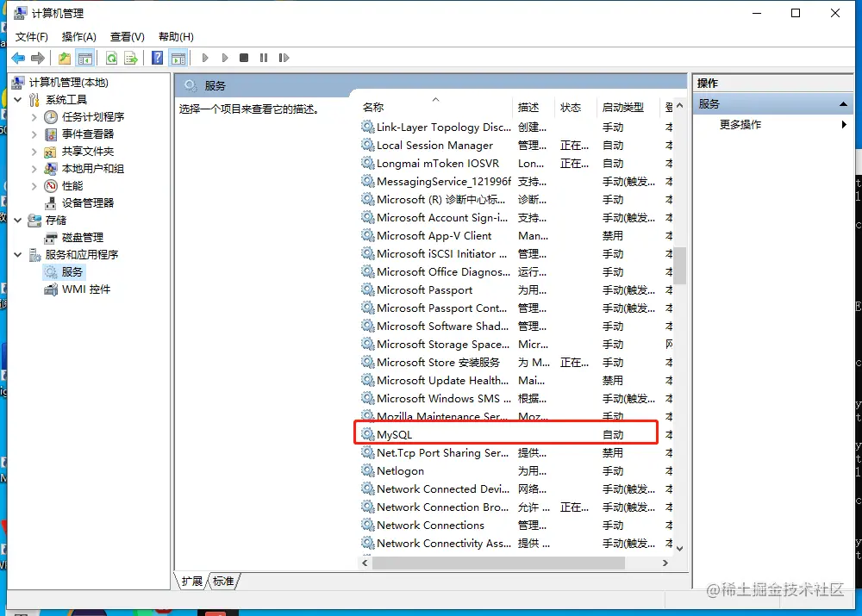Open the 操作(A) menu
The image size is (862, 616).
pyautogui.click(x=79, y=37)
